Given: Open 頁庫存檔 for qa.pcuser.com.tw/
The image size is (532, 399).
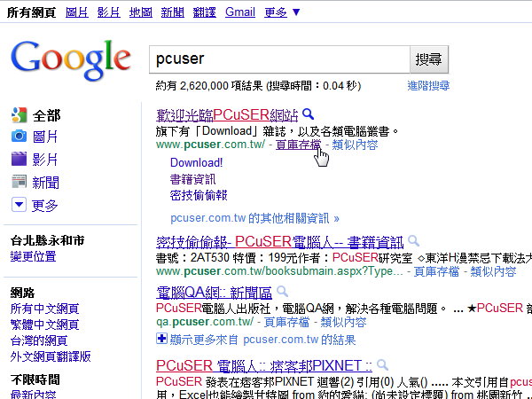Looking at the screenshot, I should pos(286,322).
